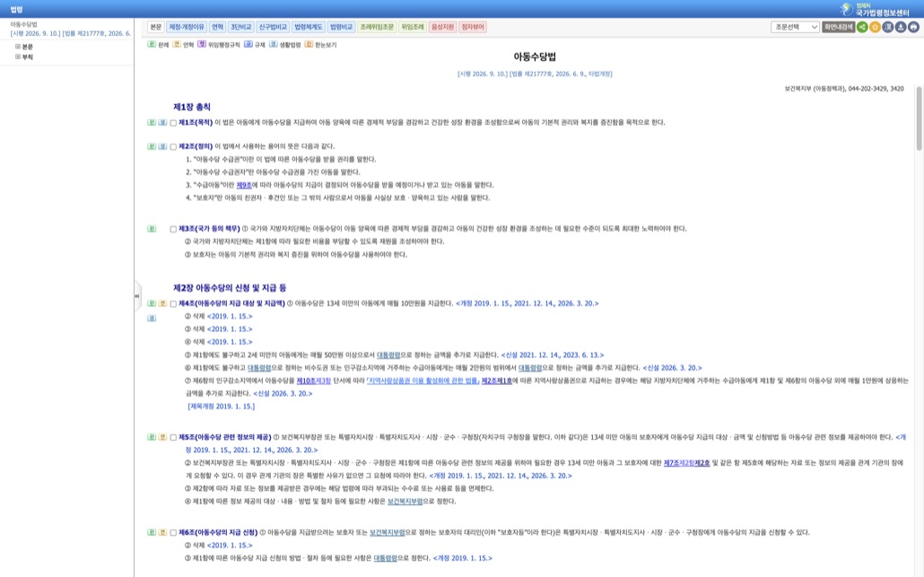Click the 화면내검색 button
Screen dimensions: 924x577
click(839, 27)
